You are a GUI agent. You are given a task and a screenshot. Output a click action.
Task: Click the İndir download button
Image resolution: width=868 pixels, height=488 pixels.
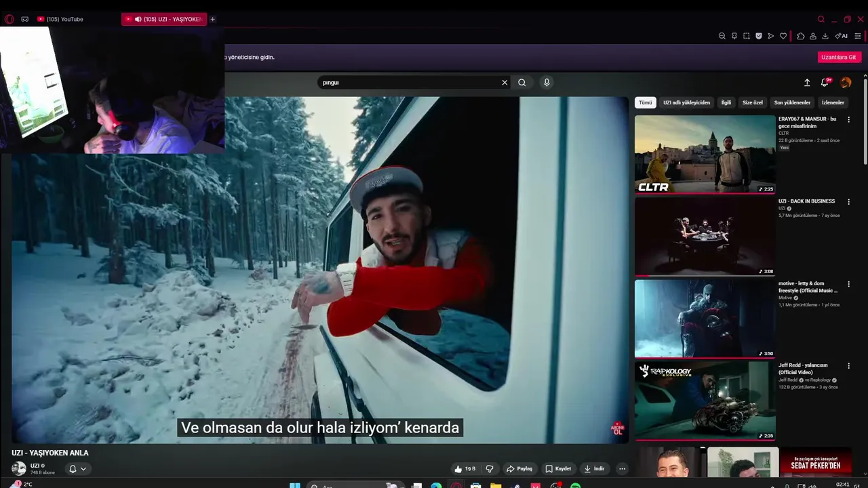(594, 469)
